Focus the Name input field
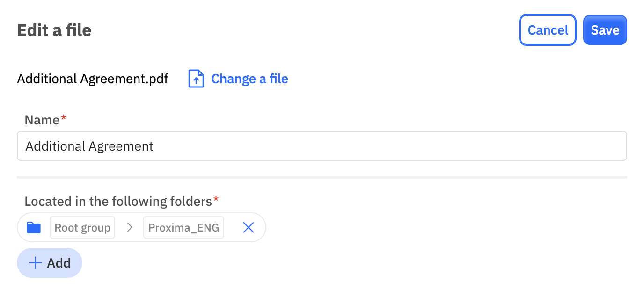This screenshot has width=644, height=304. (322, 146)
